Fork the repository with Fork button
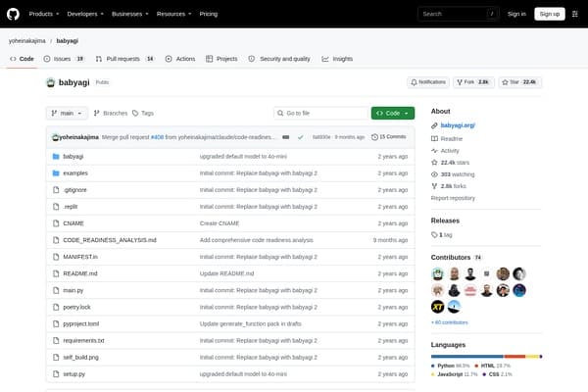 [x=473, y=82]
